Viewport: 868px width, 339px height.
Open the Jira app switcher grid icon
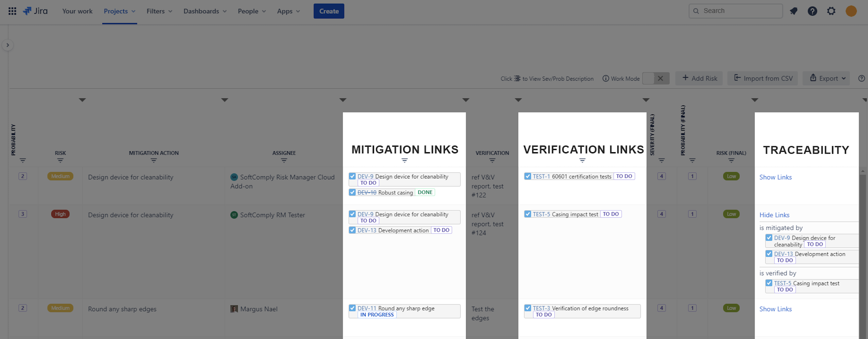pyautogui.click(x=12, y=11)
